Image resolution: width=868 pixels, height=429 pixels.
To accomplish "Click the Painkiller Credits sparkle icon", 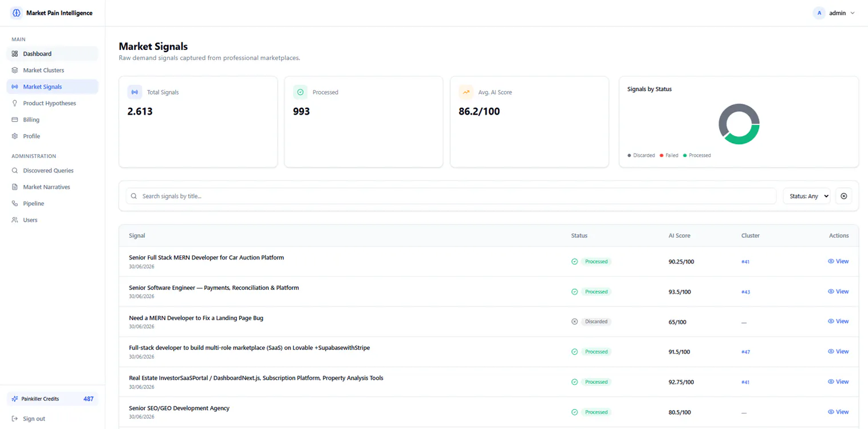I will pos(15,399).
